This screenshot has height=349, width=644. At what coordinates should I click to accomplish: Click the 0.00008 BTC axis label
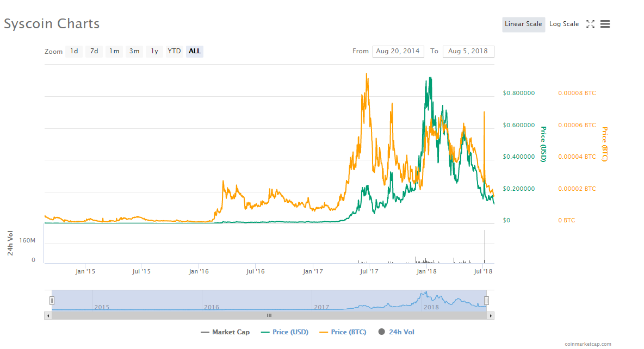click(x=577, y=93)
